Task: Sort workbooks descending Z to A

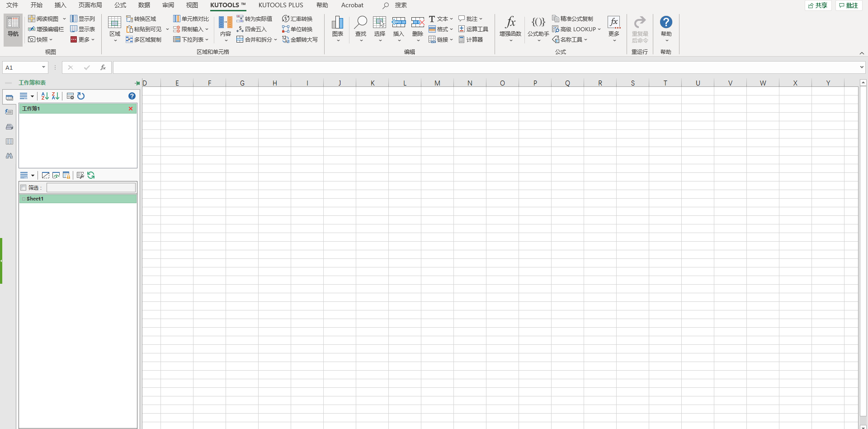Action: [x=56, y=96]
